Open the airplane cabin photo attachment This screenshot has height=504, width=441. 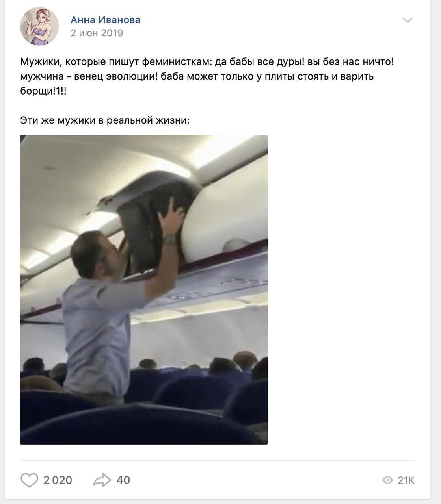coord(144,290)
